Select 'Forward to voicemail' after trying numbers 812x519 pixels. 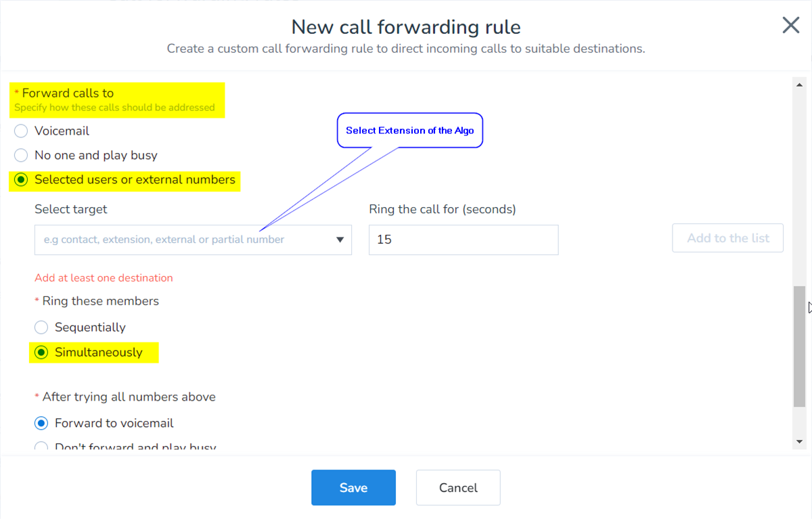pyautogui.click(x=41, y=424)
